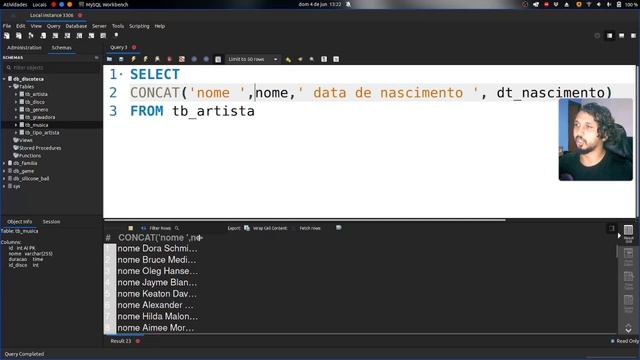Viewport: 640px width, 360px height.
Task: Create new schema toolbar icon
Action: pyautogui.click(x=43, y=36)
